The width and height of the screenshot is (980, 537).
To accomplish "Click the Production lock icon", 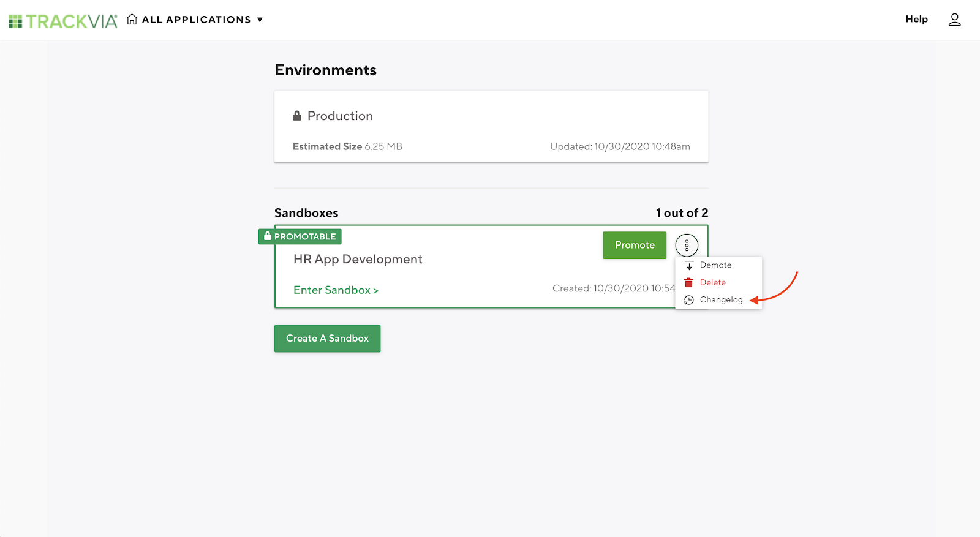I will pyautogui.click(x=297, y=116).
